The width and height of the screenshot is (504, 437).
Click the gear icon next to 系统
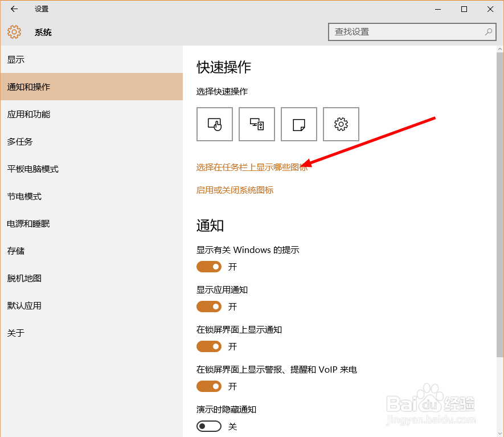point(14,32)
